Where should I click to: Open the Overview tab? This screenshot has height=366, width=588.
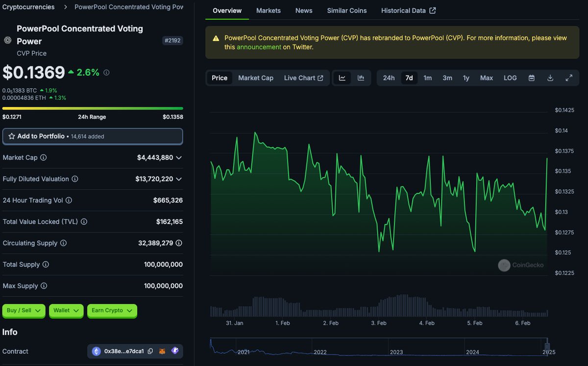227,10
